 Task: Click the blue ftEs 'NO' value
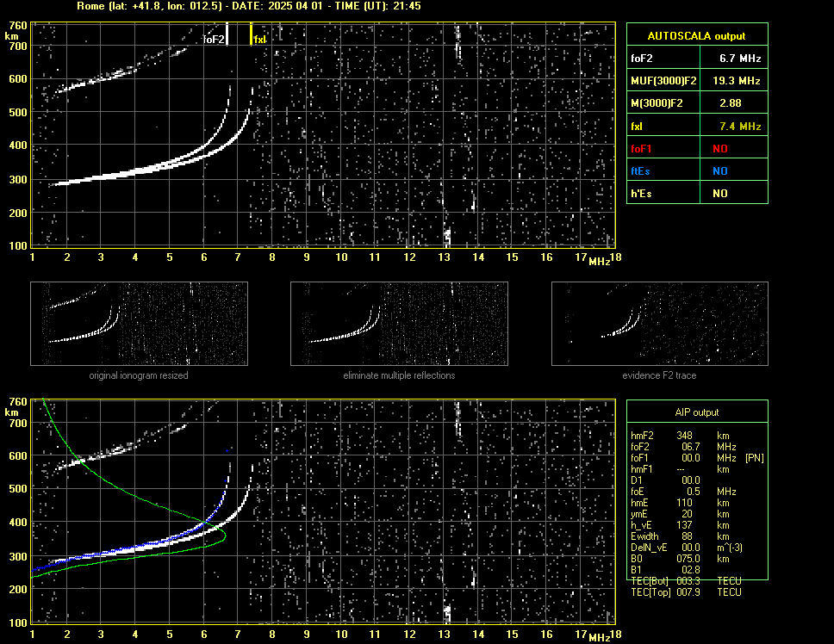(720, 171)
